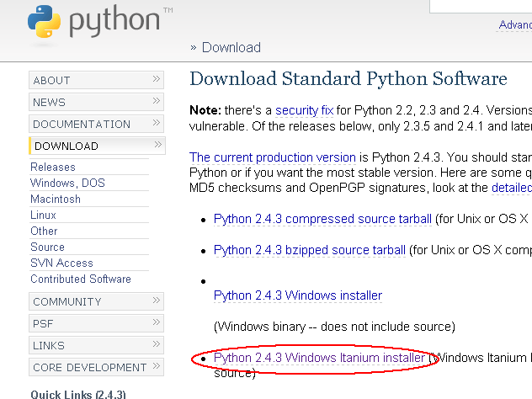Expand the PSF section chevron
Screen dimensions: 532x399
pyautogui.click(x=157, y=322)
